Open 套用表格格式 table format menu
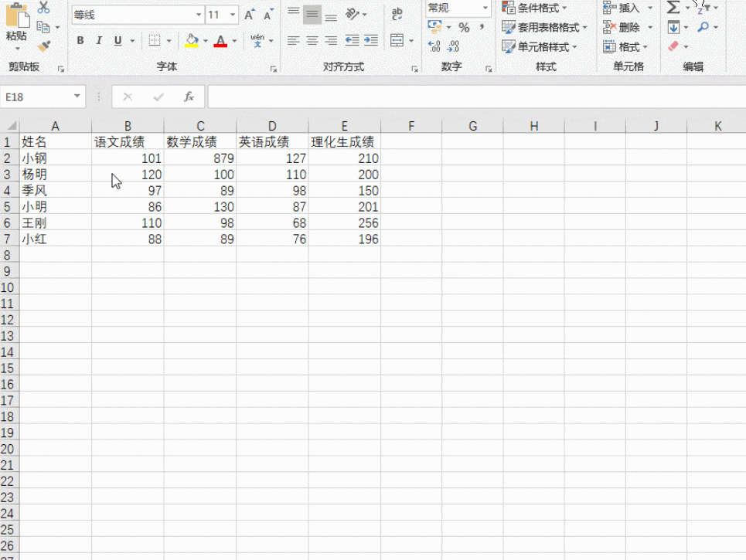Screen dimensions: 746x560 545,28
